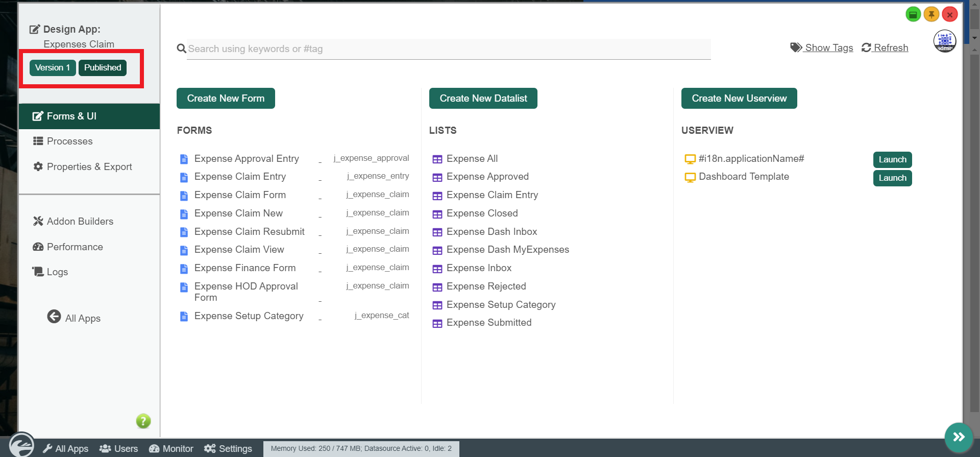
Task: Click the orange pin icon at top right
Action: pyautogui.click(x=932, y=15)
